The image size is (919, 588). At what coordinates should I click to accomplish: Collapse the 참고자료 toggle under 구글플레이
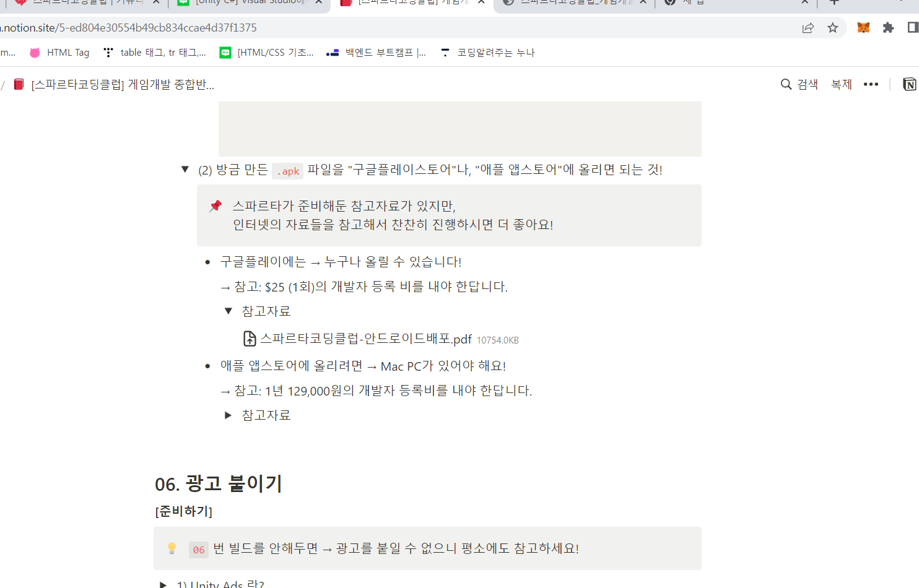tap(228, 311)
